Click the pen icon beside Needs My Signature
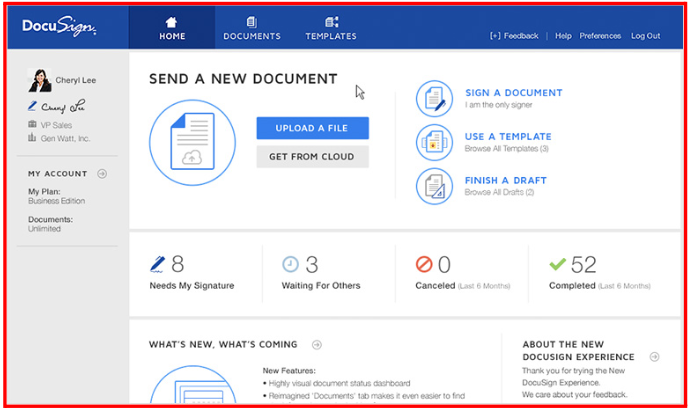The height and width of the screenshot is (411, 692). tap(158, 264)
